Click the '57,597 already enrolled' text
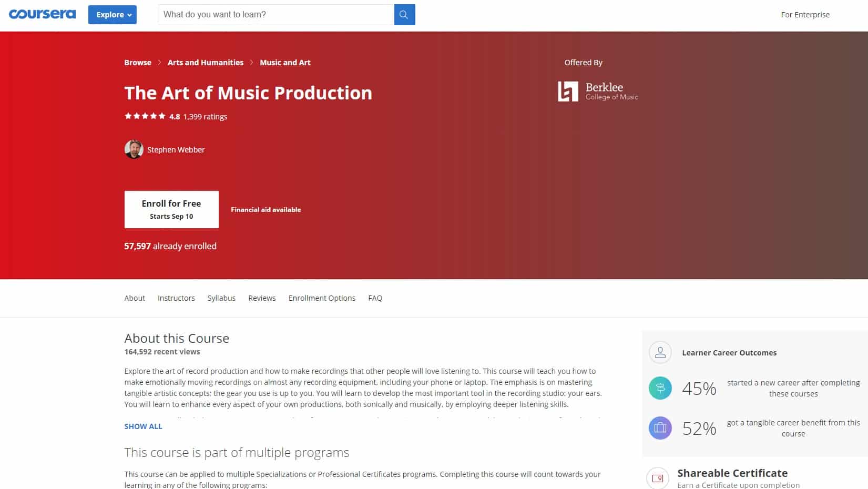 pyautogui.click(x=170, y=246)
